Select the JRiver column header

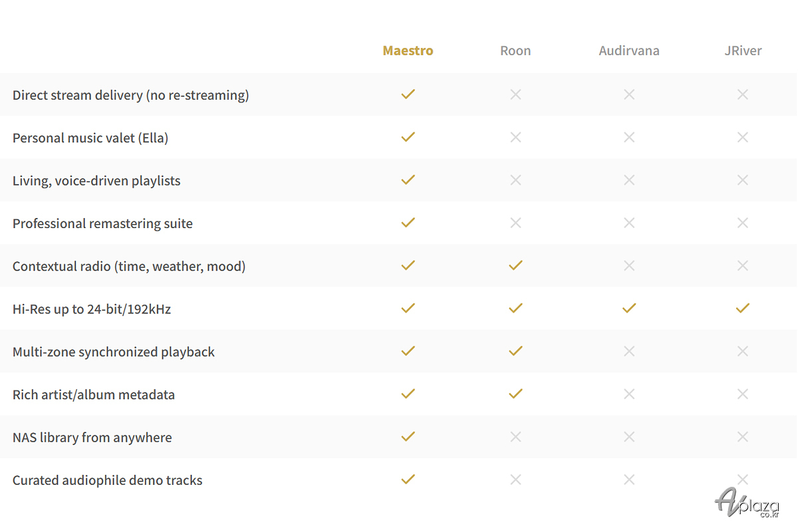coord(743,51)
